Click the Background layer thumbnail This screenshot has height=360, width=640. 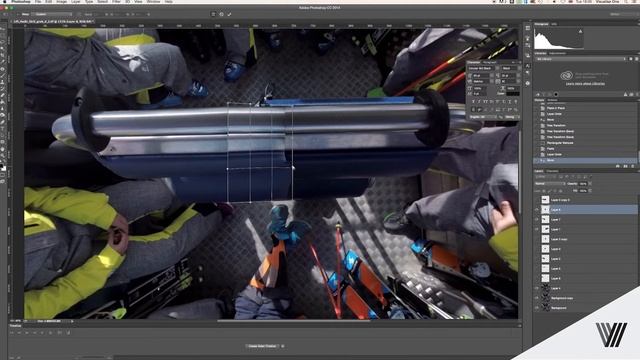coord(545,308)
